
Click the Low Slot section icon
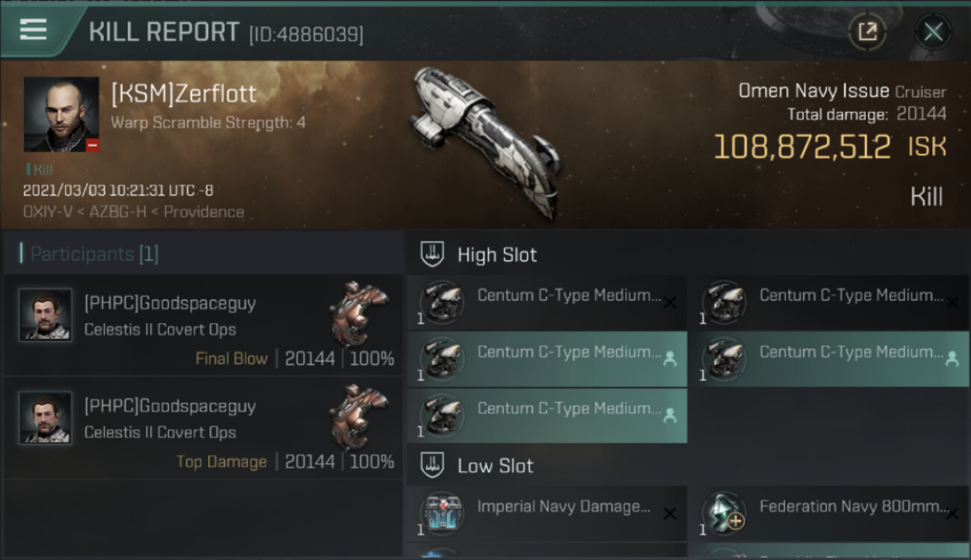tap(433, 466)
